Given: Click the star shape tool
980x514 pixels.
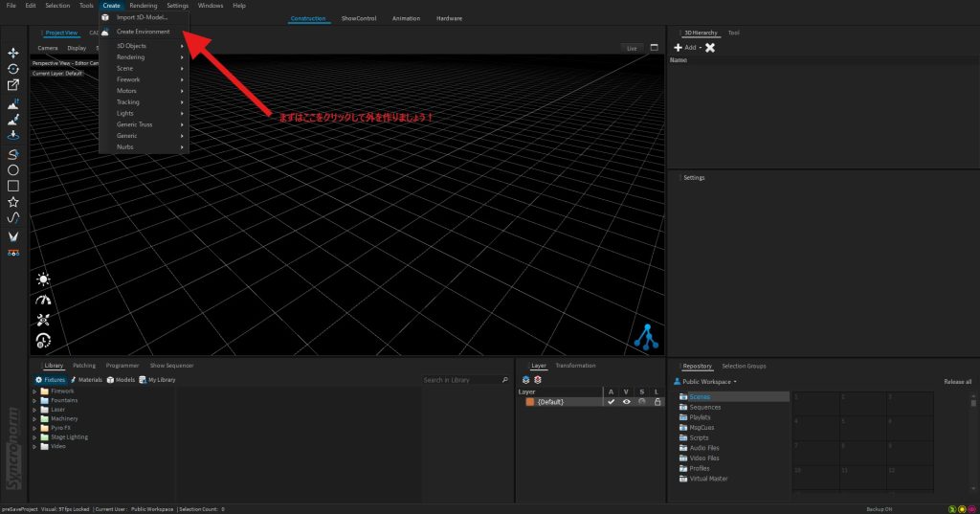Looking at the screenshot, I should click(13, 202).
